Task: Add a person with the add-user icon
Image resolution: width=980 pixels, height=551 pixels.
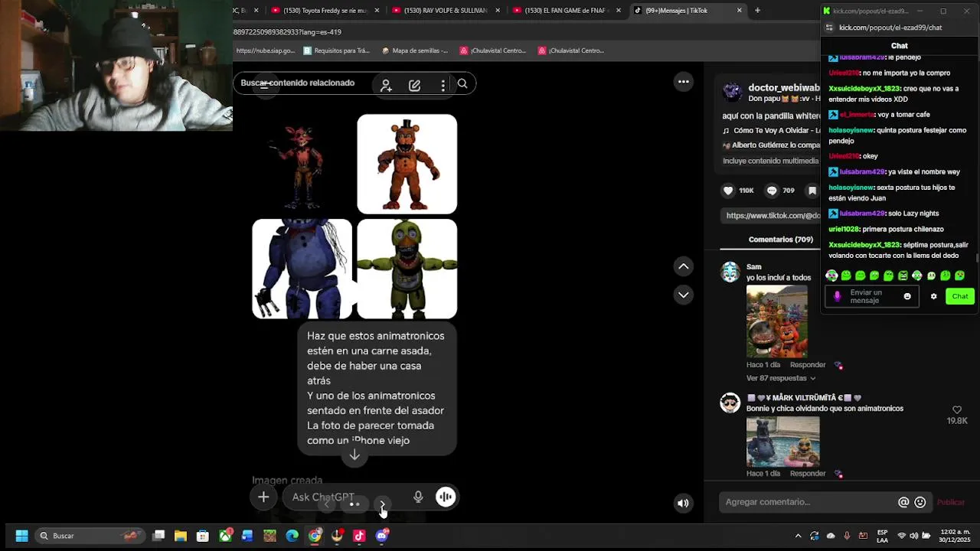Action: tap(386, 85)
